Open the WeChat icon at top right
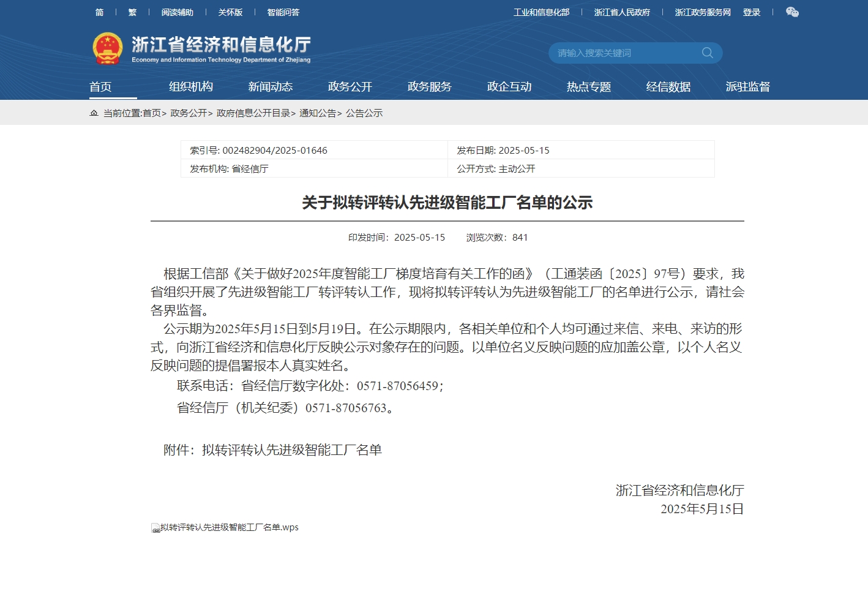The image size is (868, 613). (792, 12)
